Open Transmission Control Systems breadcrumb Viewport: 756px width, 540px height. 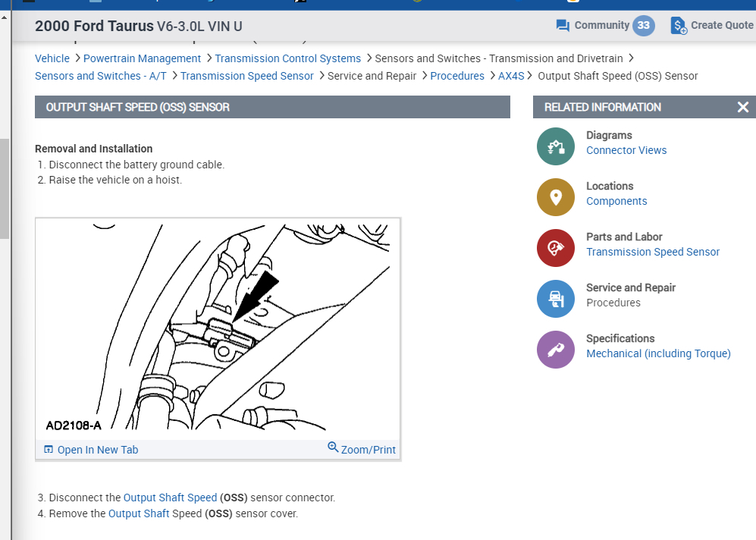coord(287,58)
